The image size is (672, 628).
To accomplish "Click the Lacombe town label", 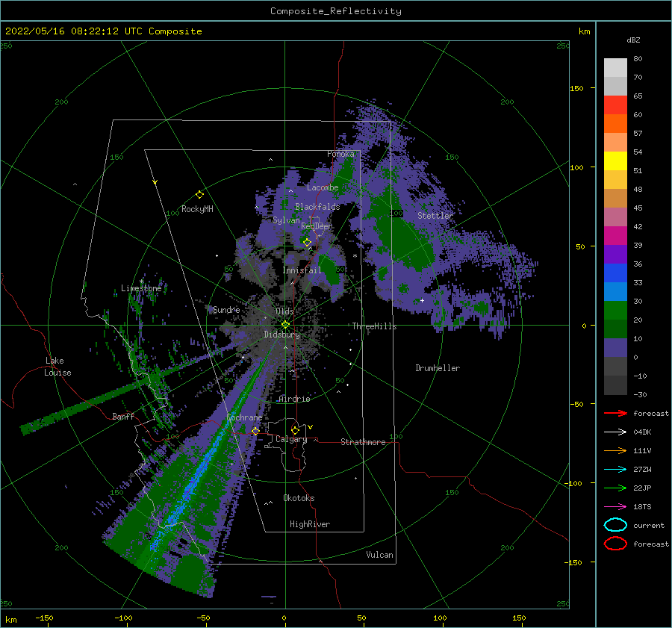I will click(x=323, y=187).
